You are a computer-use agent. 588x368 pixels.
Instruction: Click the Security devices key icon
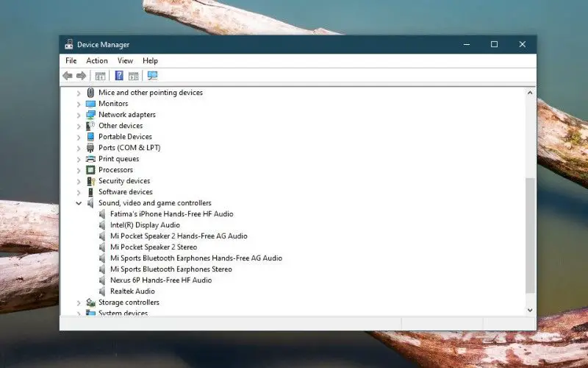pos(90,181)
